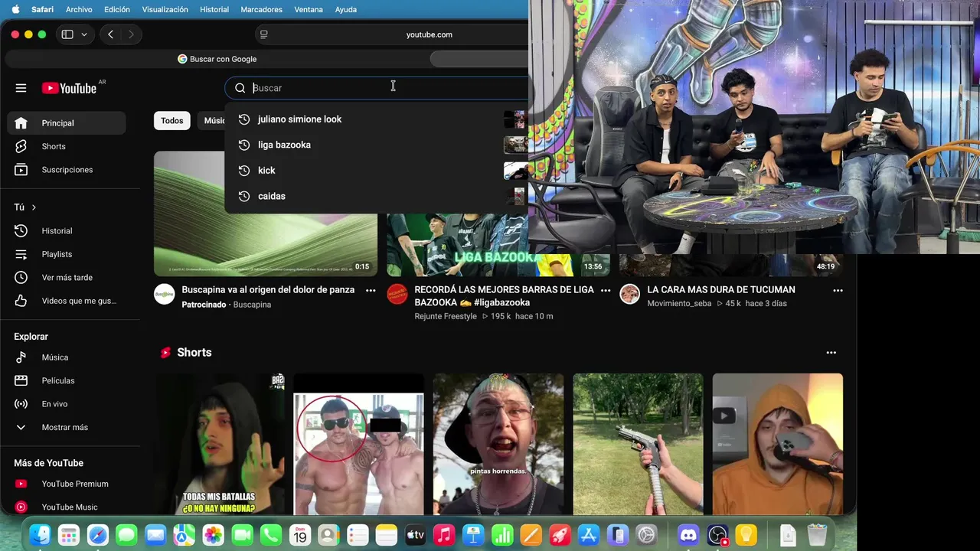
Task: Open Discord from the Dock
Action: 688,535
